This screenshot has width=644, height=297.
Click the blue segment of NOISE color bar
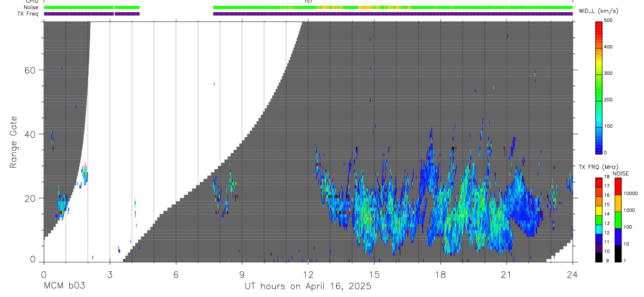click(x=618, y=236)
